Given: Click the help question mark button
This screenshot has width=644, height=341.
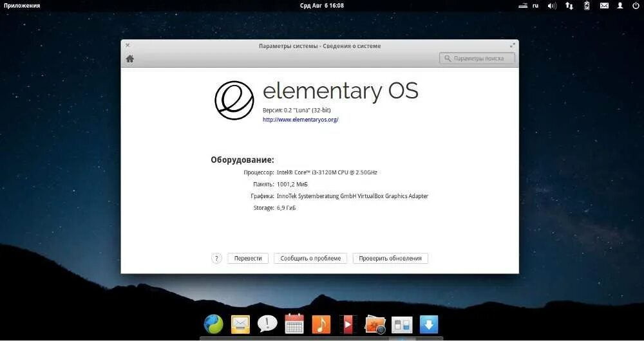Looking at the screenshot, I should tap(216, 258).
